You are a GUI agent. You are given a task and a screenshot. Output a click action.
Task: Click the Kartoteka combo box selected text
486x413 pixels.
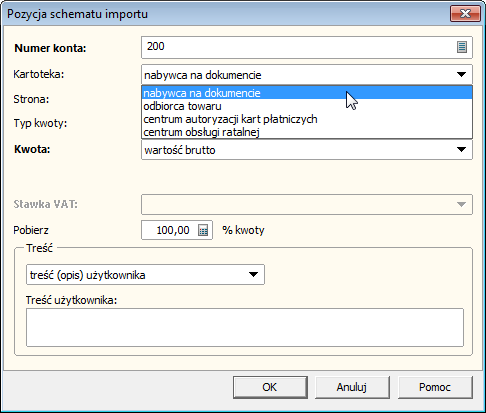203,75
